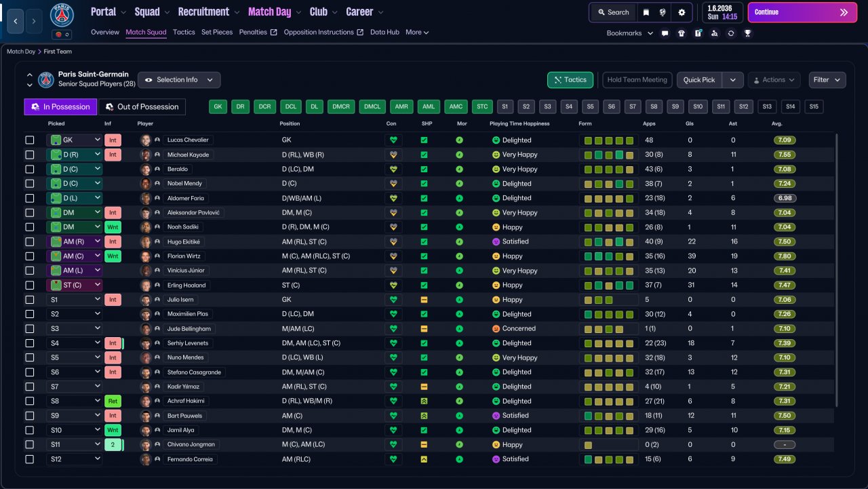Image resolution: width=868 pixels, height=489 pixels.
Task: Click the S5 substitute slot indicator
Action: [590, 106]
